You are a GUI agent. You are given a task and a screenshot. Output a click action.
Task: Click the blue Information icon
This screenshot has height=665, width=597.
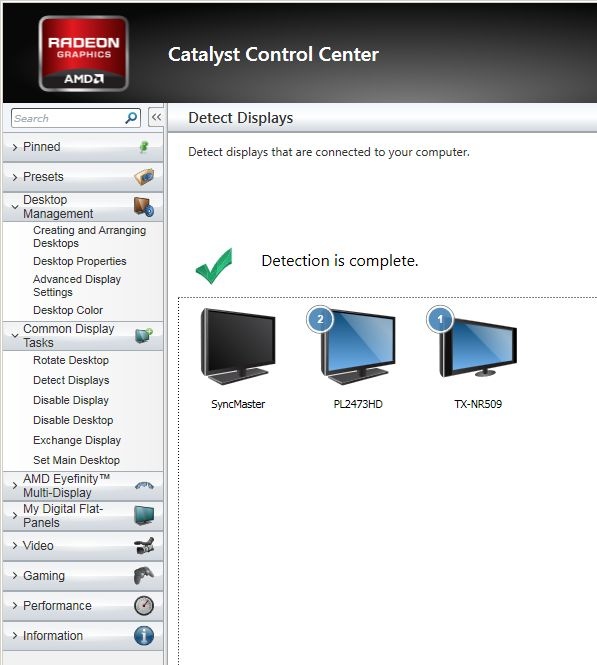click(144, 636)
